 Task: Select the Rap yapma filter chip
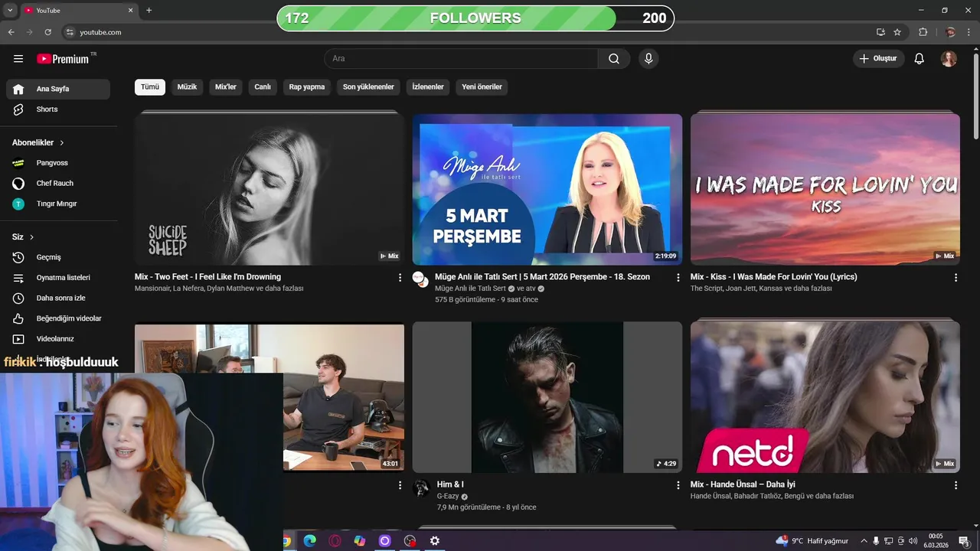point(307,86)
